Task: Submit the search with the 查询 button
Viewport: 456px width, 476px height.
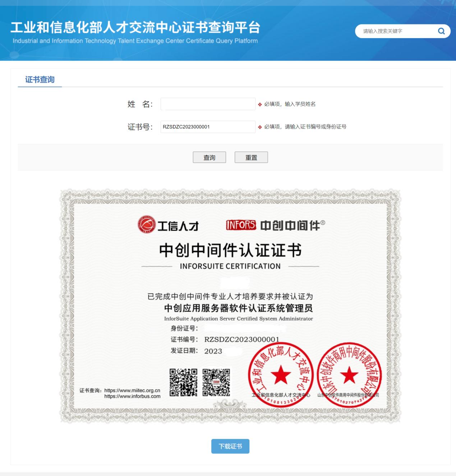Action: [209, 157]
